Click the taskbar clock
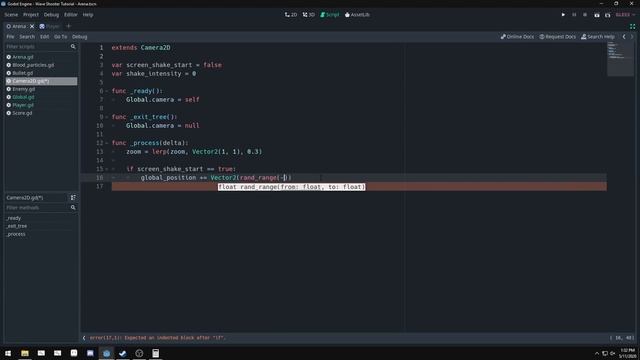 pos(627,353)
